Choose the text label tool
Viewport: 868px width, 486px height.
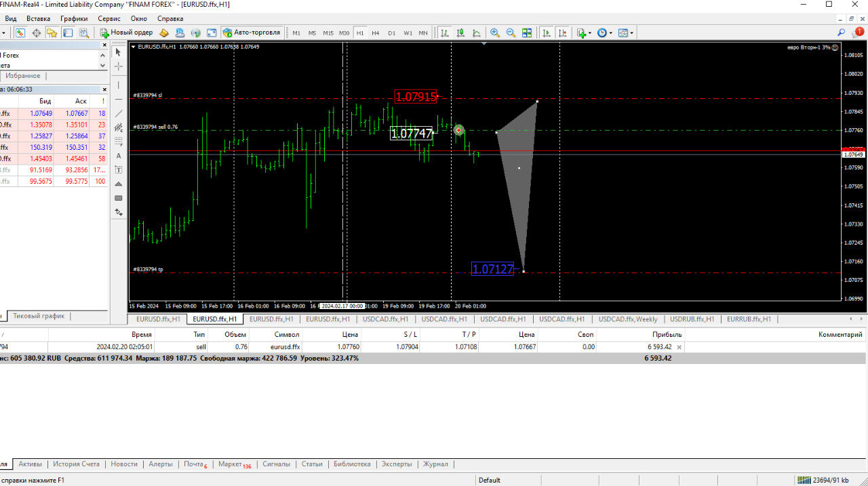point(119,169)
